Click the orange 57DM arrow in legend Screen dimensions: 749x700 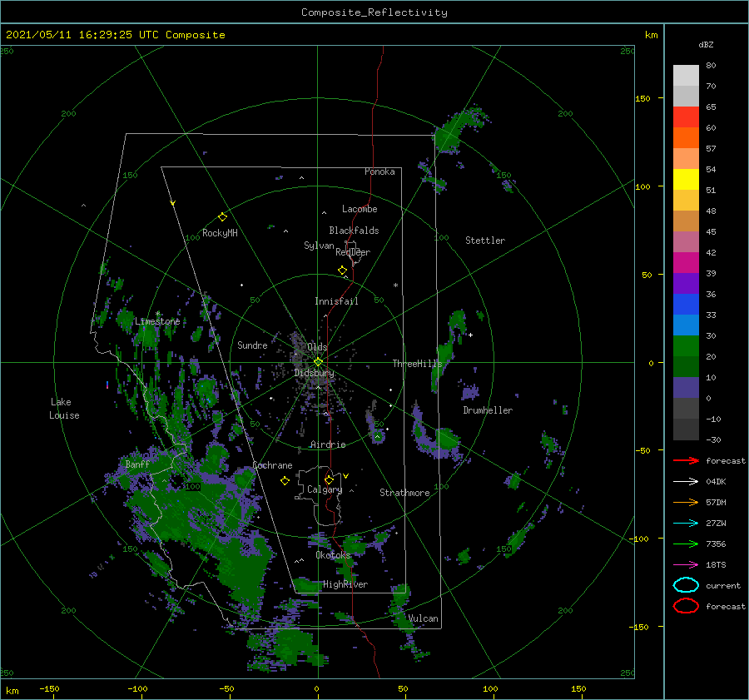coord(686,502)
